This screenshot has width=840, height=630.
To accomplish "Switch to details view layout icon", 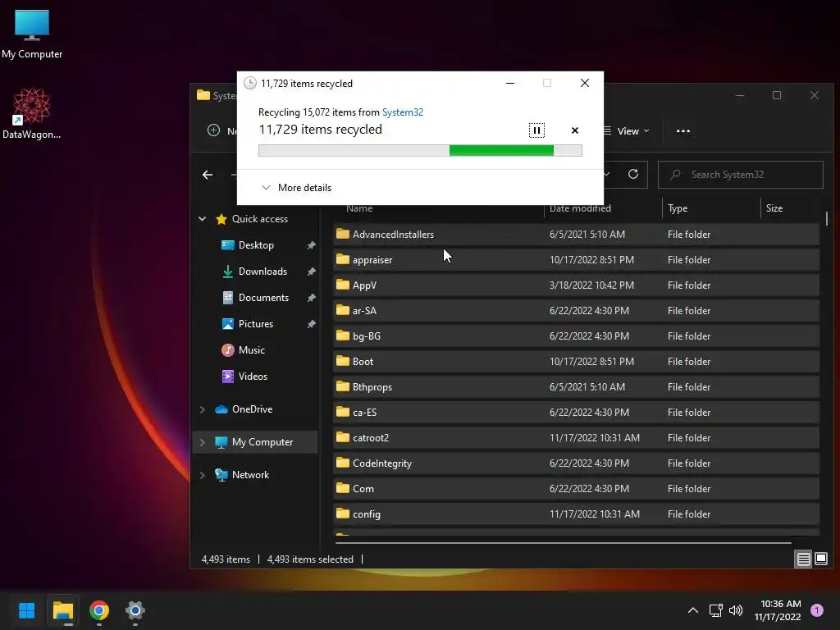I will point(804,559).
